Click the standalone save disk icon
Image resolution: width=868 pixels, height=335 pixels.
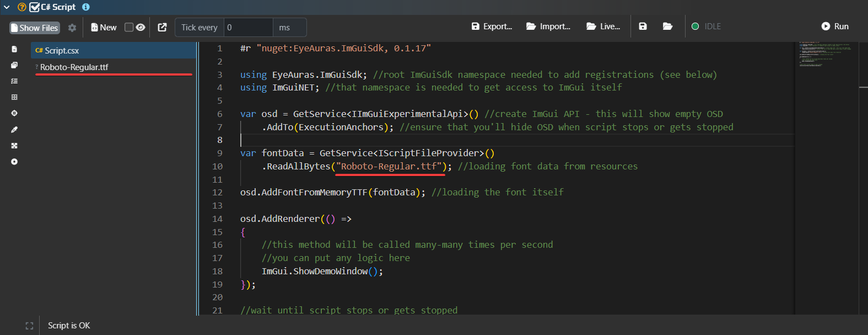pos(643,26)
